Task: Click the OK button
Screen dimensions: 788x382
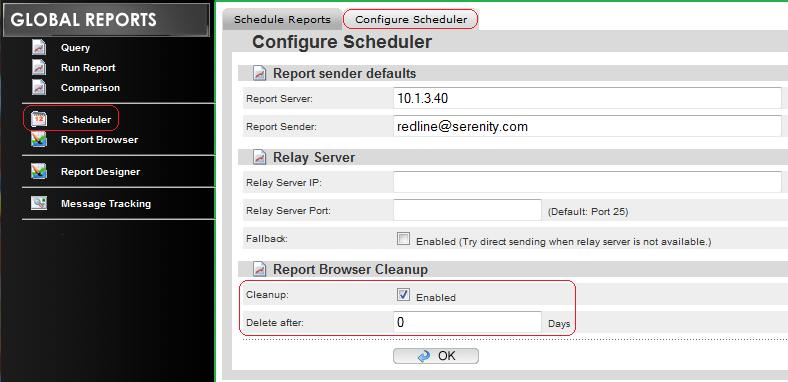Action: pyautogui.click(x=436, y=356)
